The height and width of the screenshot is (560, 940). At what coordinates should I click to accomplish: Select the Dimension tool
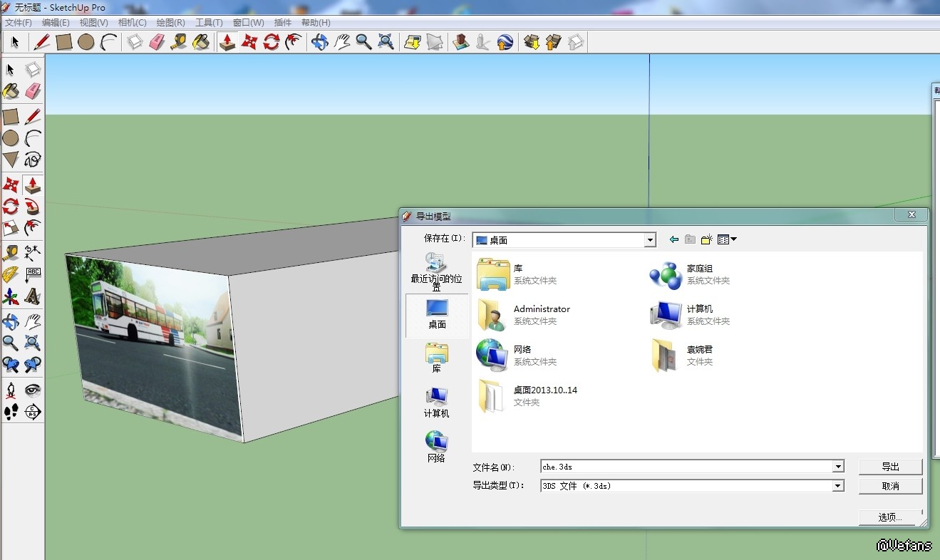[x=33, y=252]
